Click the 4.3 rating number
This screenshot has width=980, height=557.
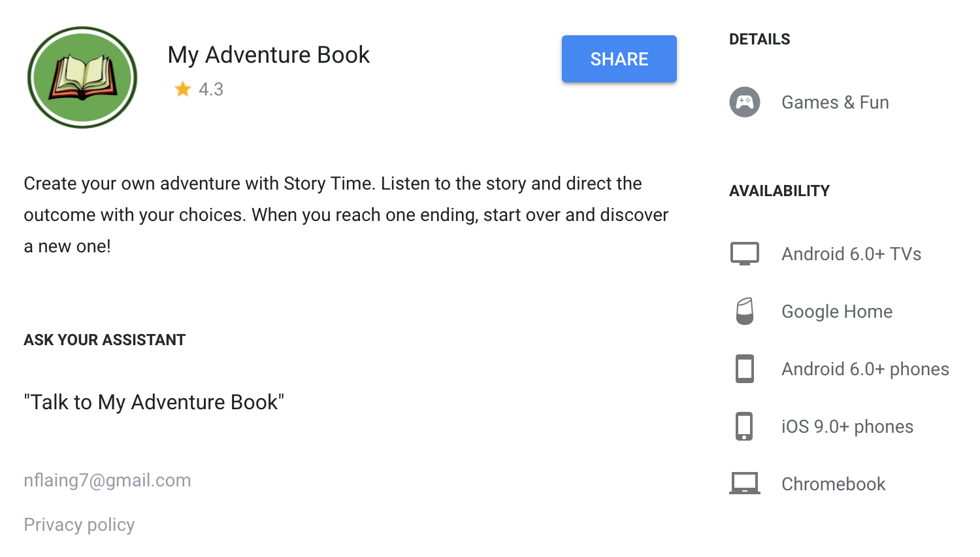211,89
